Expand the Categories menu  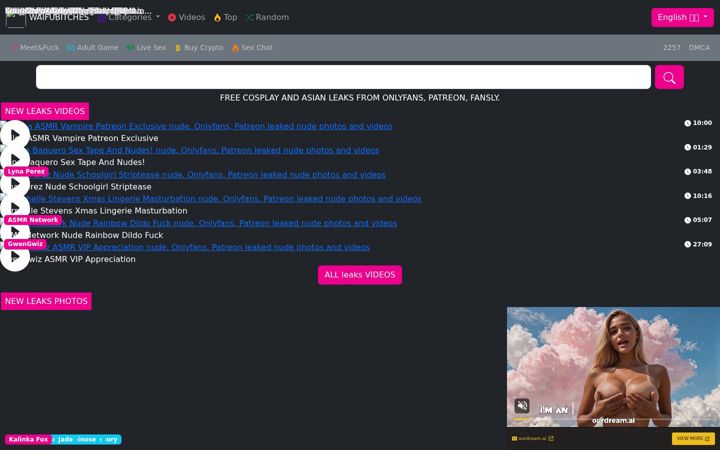pos(129,17)
